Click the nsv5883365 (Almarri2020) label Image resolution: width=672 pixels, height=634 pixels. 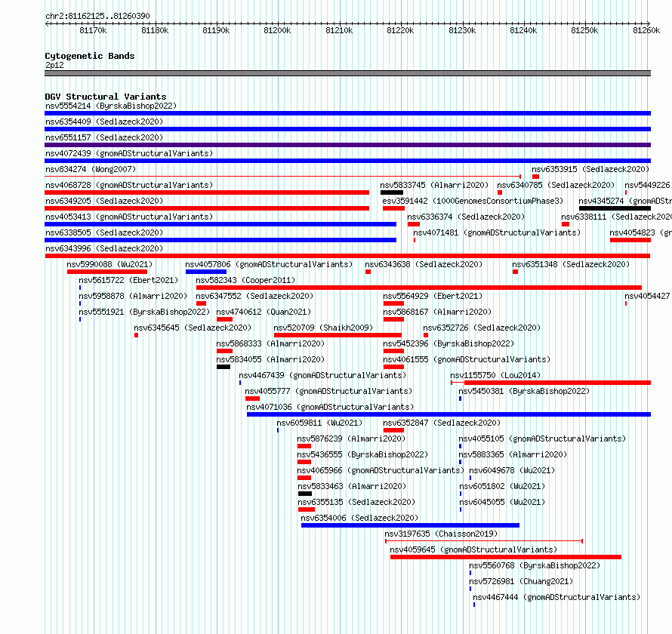(513, 454)
